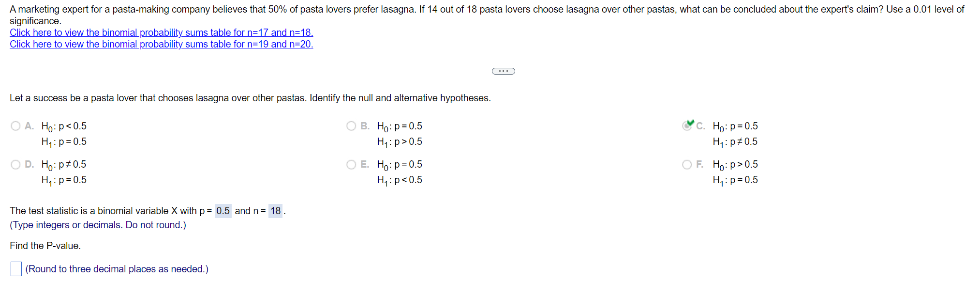Click the P-value answer input box
The height and width of the screenshot is (282, 980).
16,268
